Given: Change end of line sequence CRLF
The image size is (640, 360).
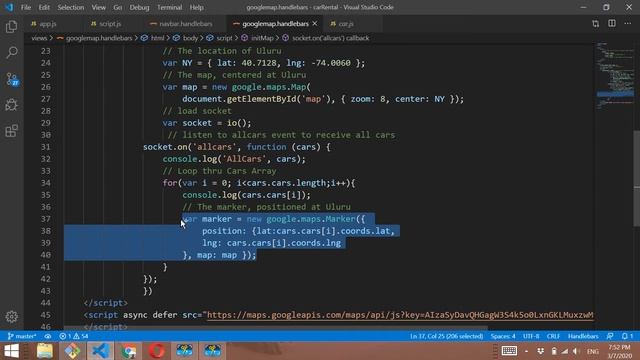Looking at the screenshot, I should (x=553, y=336).
